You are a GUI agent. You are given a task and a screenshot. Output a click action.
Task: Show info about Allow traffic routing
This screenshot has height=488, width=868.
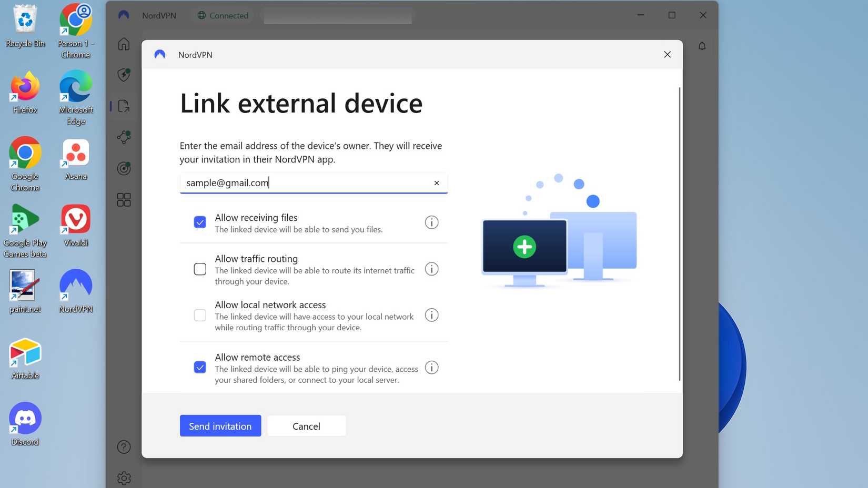[431, 269]
